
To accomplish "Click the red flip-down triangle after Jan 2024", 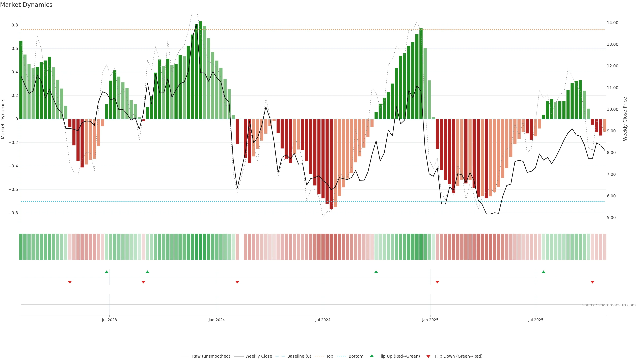I will (x=237, y=282).
